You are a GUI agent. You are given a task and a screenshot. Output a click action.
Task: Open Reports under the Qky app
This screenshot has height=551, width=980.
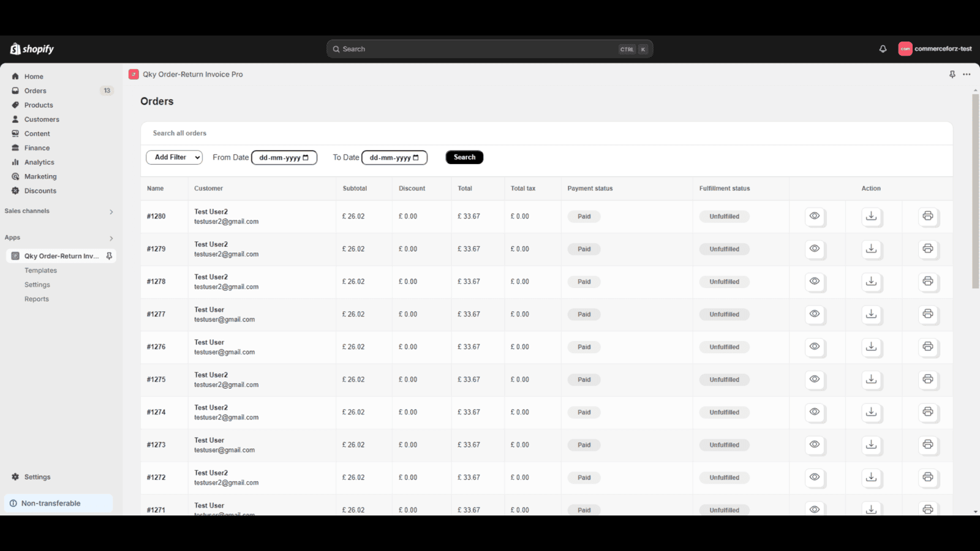[x=37, y=299]
